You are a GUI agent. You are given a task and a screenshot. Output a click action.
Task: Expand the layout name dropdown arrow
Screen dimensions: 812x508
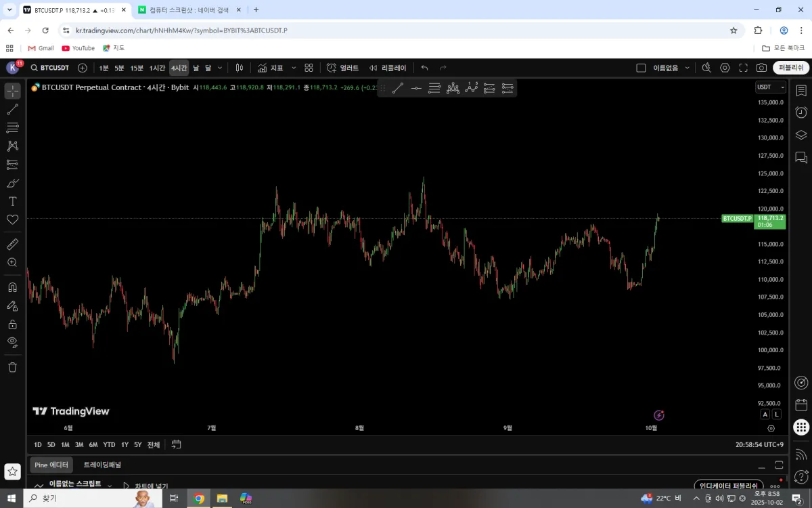(x=687, y=68)
